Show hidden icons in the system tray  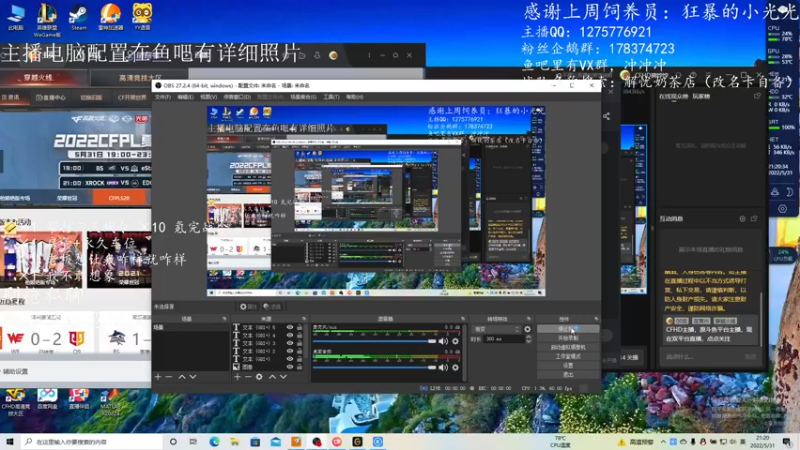click(663, 442)
